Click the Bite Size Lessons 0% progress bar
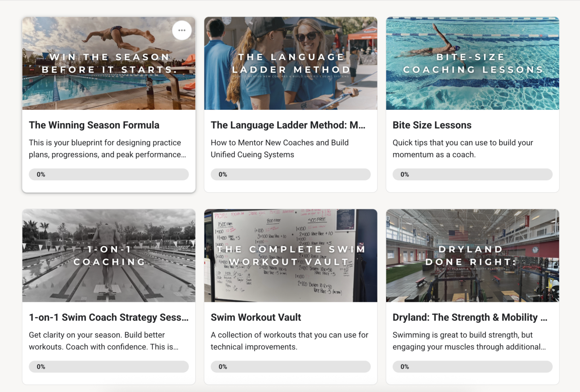 (472, 174)
